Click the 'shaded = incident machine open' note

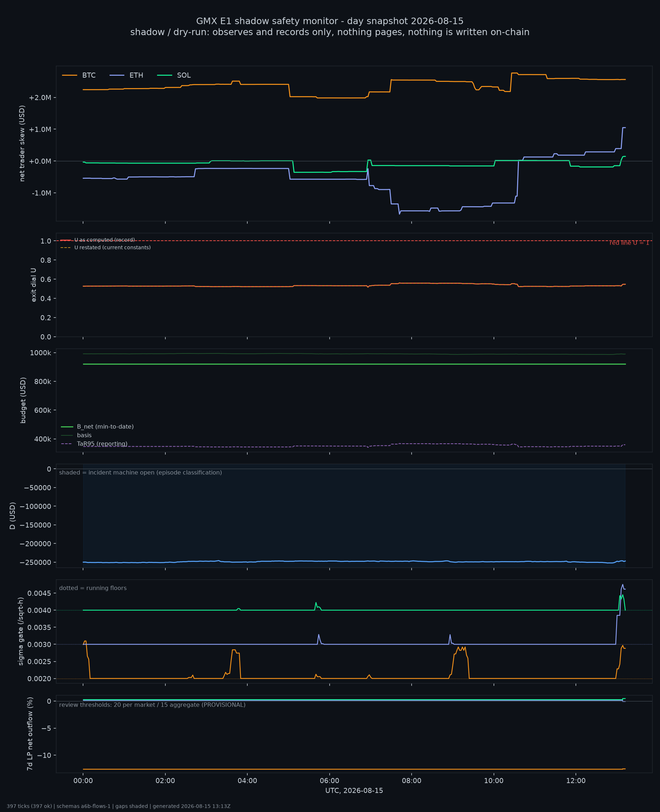(140, 473)
